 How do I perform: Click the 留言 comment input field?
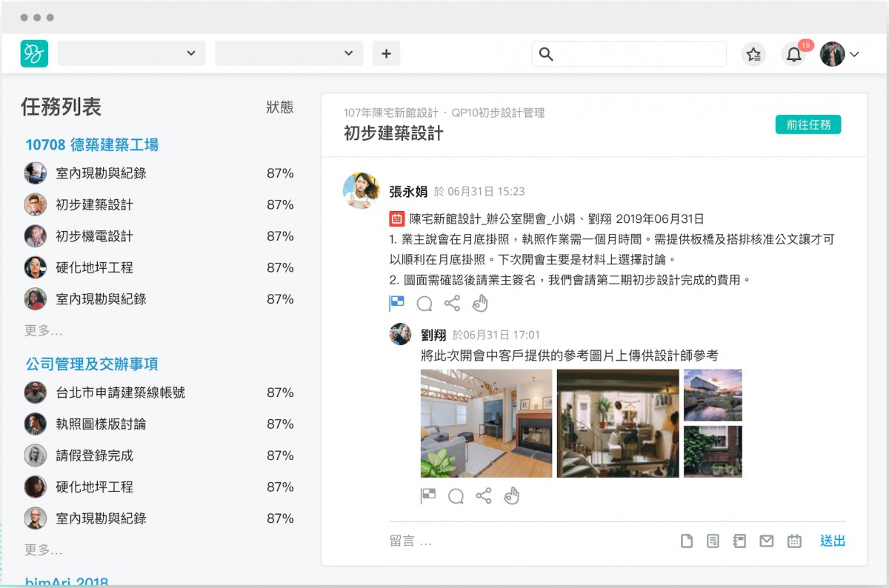(x=519, y=541)
